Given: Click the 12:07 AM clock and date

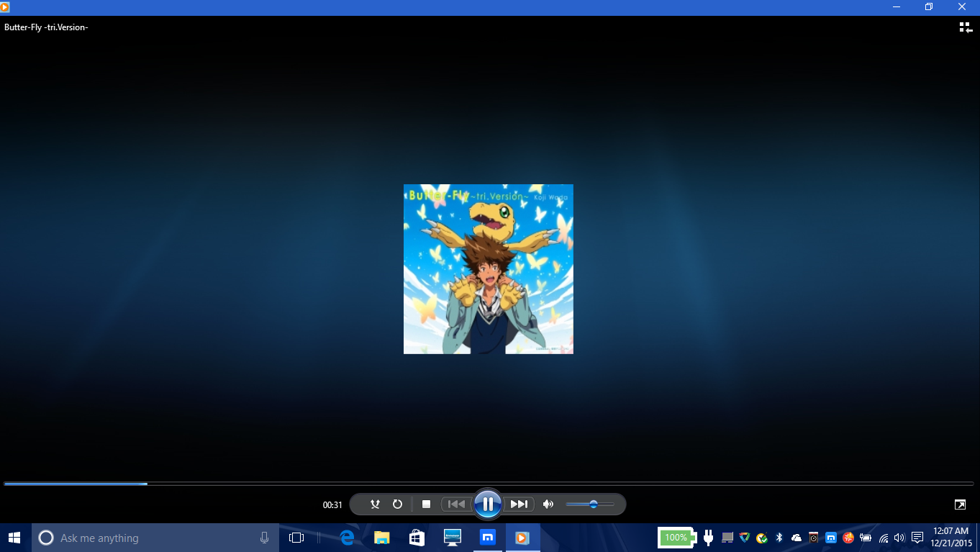Looking at the screenshot, I should click(x=951, y=538).
